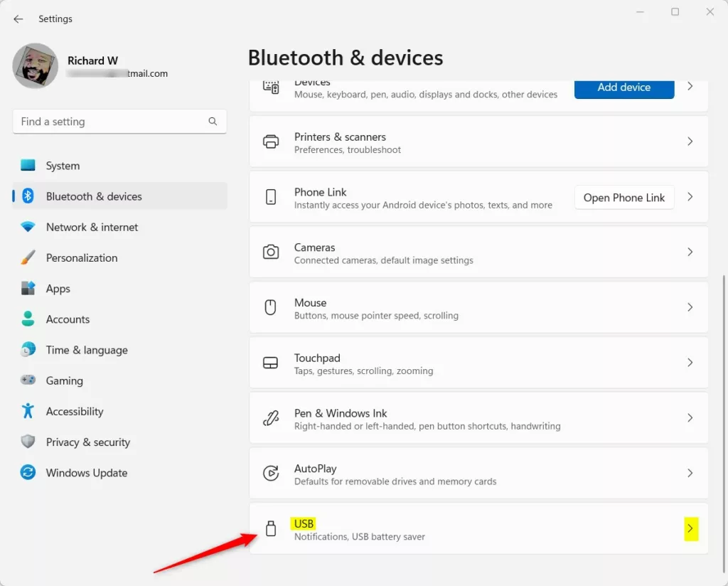Expand Pen & Windows Ink chevron
The width and height of the screenshot is (728, 586).
690,418
